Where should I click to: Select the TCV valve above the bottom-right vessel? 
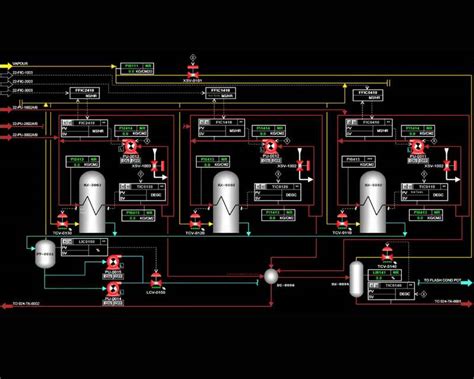click(387, 254)
